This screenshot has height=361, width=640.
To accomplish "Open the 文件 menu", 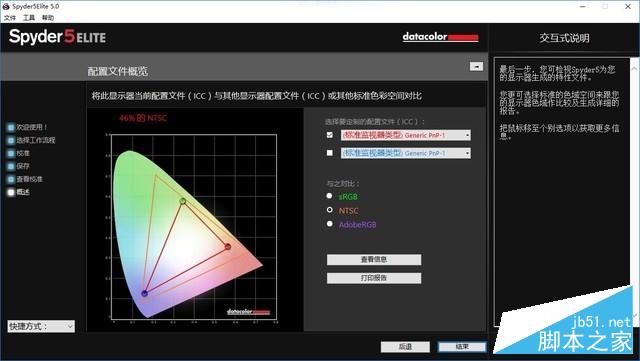I will coord(10,18).
